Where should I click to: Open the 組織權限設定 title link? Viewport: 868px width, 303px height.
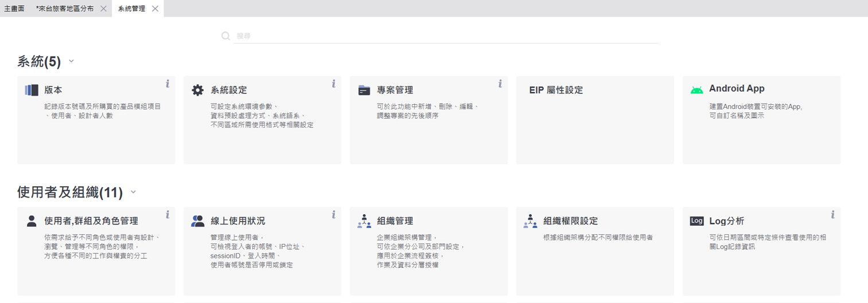click(x=570, y=221)
